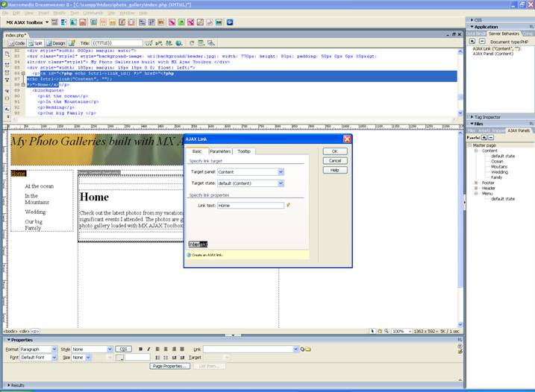Click the Live Data view icon

[x=72, y=43]
